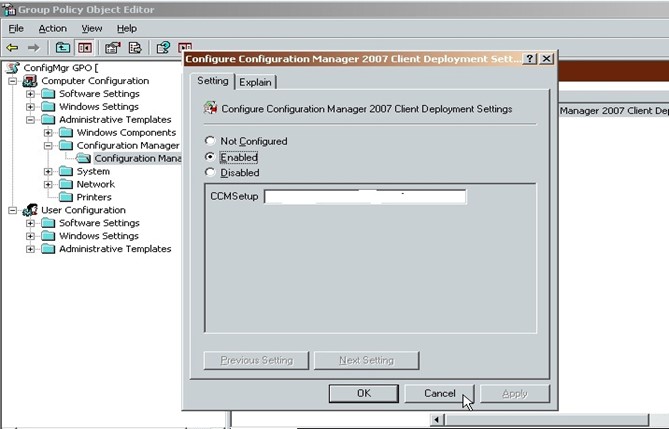This screenshot has height=429, width=669.
Task: Collapse the Administrative Templates node under Computer Configuration
Action: 31,120
